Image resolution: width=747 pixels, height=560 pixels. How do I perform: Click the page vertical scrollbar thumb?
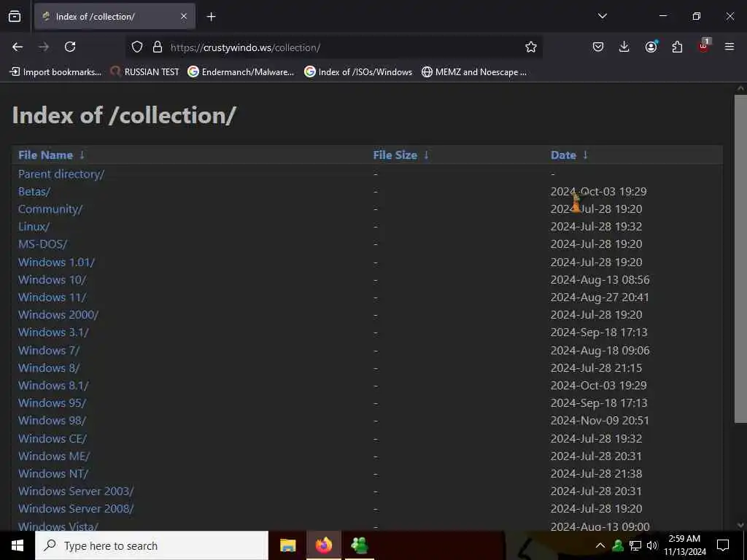(x=740, y=259)
